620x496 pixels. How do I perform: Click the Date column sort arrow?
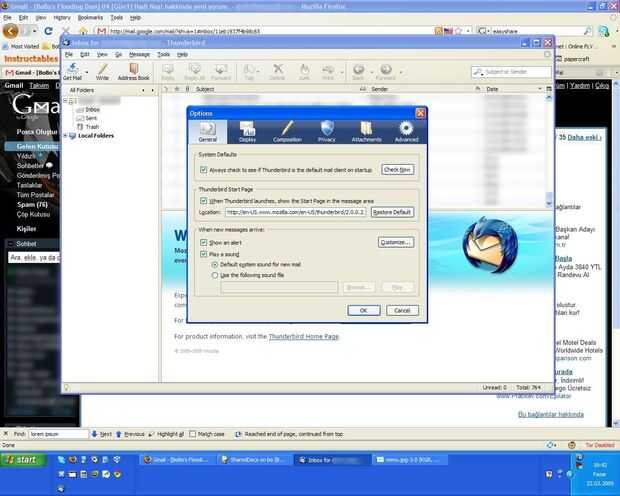point(540,89)
